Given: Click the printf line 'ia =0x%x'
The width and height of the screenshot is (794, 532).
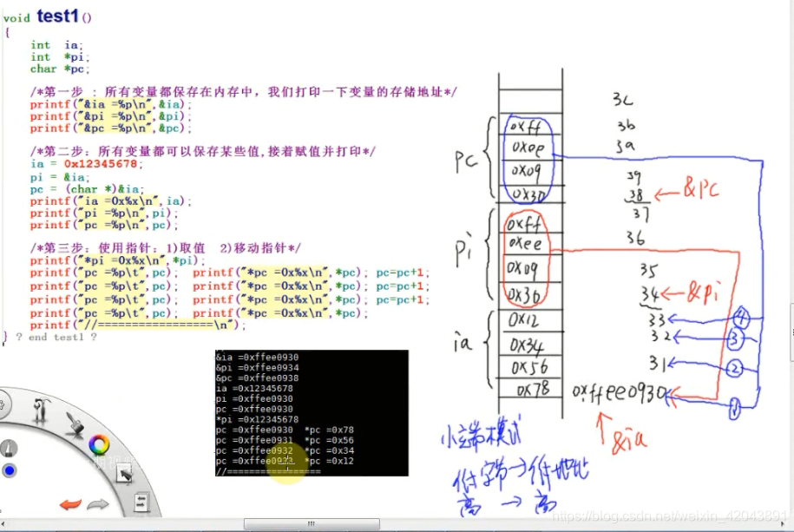Looking at the screenshot, I should tap(111, 201).
